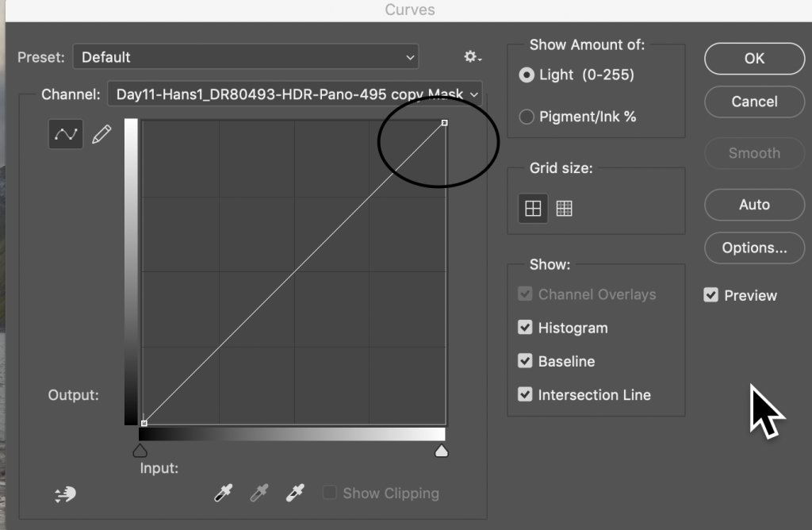Enable the Show Clipping checkbox
The image size is (812, 530).
pos(329,493)
